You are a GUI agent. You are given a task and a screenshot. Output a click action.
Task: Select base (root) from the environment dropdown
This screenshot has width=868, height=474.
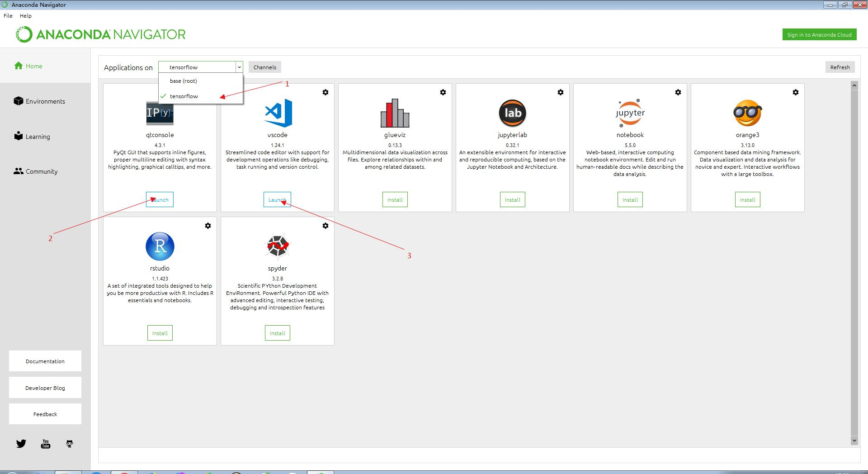pos(183,81)
